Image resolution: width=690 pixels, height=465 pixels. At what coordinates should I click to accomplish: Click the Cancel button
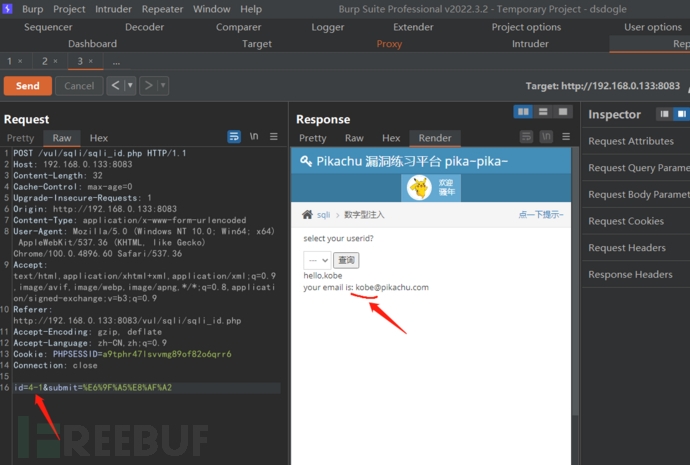pos(79,85)
